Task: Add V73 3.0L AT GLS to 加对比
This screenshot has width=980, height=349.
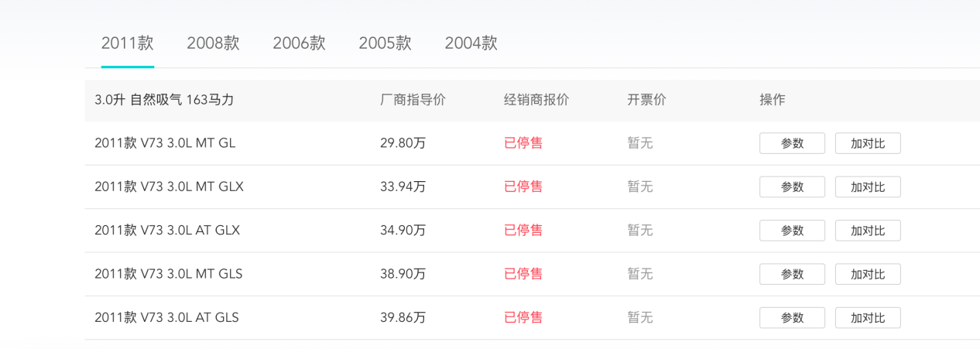Action: click(x=868, y=317)
